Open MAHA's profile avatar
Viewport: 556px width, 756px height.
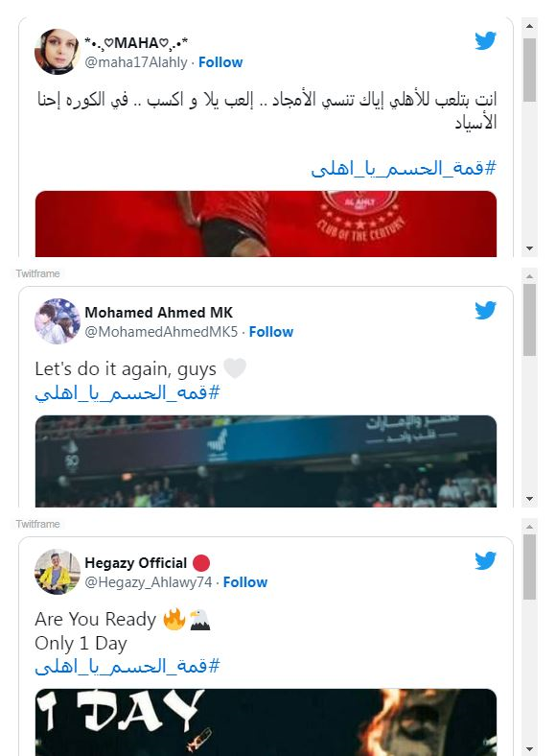tap(58, 52)
